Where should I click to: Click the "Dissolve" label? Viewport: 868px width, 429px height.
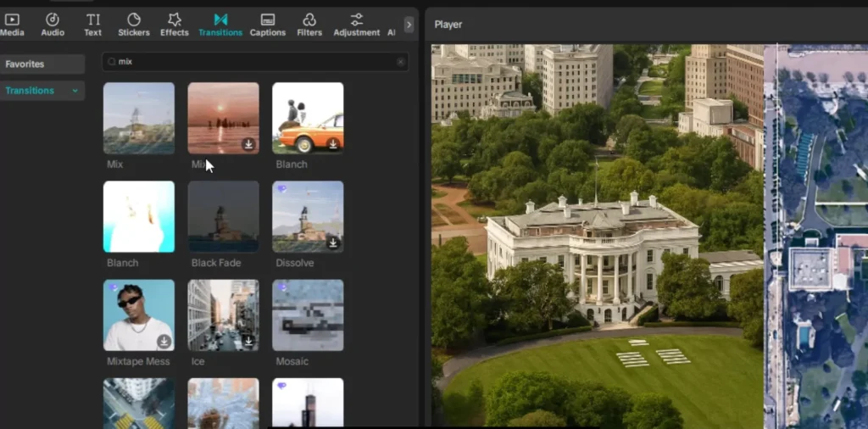294,263
